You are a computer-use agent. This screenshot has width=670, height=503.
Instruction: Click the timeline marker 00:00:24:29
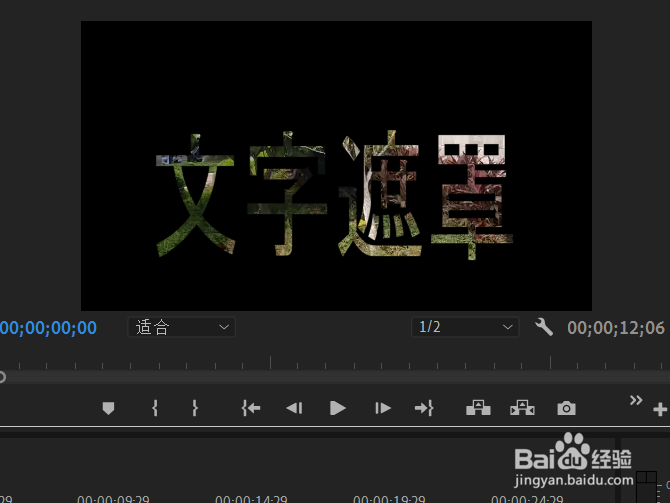point(527,499)
